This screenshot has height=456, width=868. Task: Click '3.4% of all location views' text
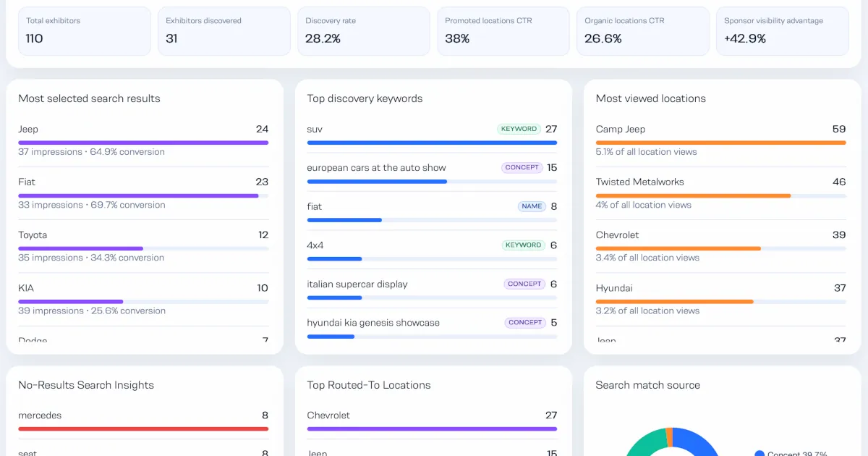click(647, 258)
